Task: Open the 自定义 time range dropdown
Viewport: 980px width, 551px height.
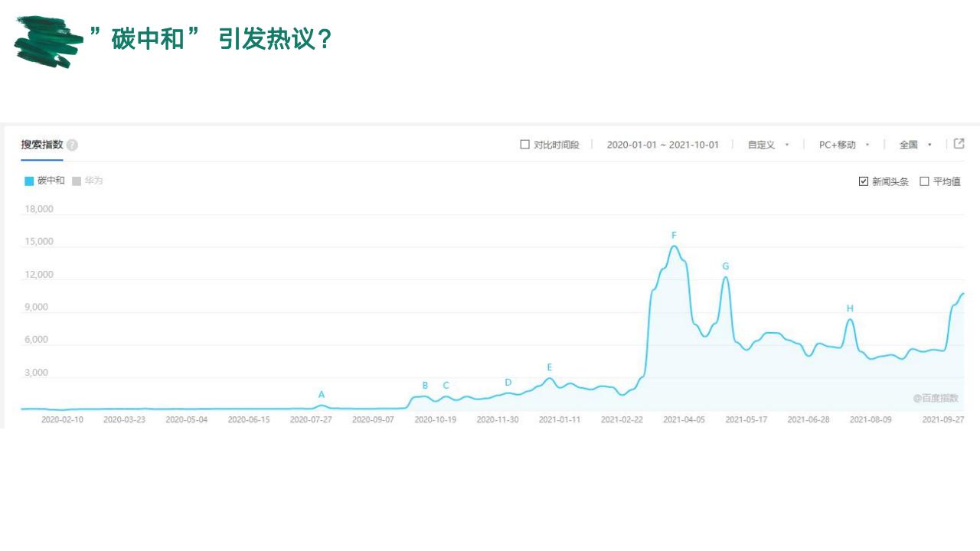Action: (x=768, y=145)
